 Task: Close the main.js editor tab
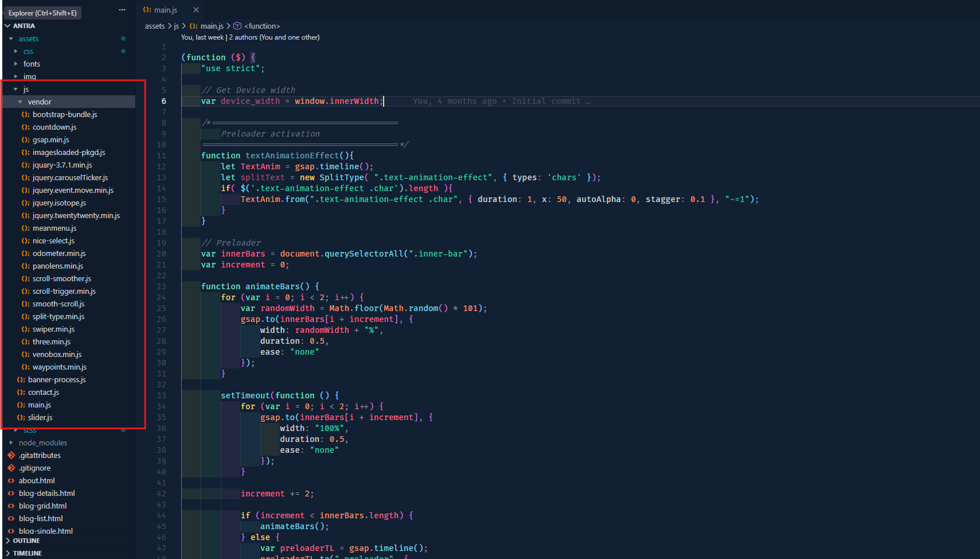pyautogui.click(x=196, y=9)
